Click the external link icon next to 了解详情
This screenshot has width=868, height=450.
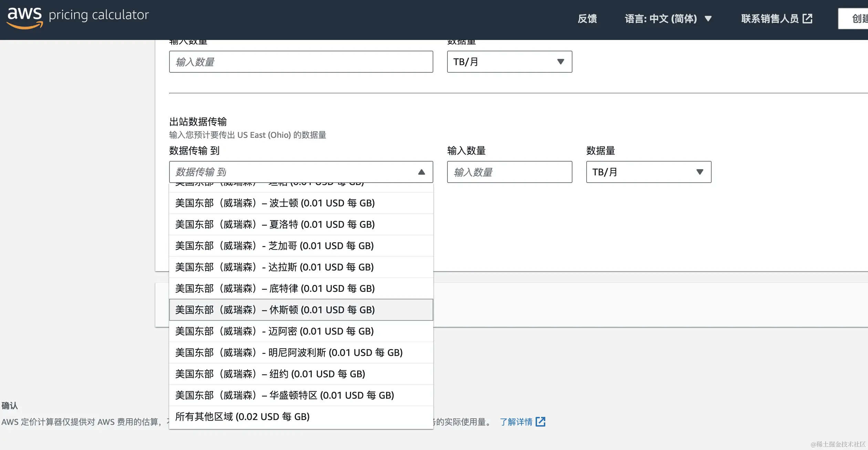[x=540, y=421]
